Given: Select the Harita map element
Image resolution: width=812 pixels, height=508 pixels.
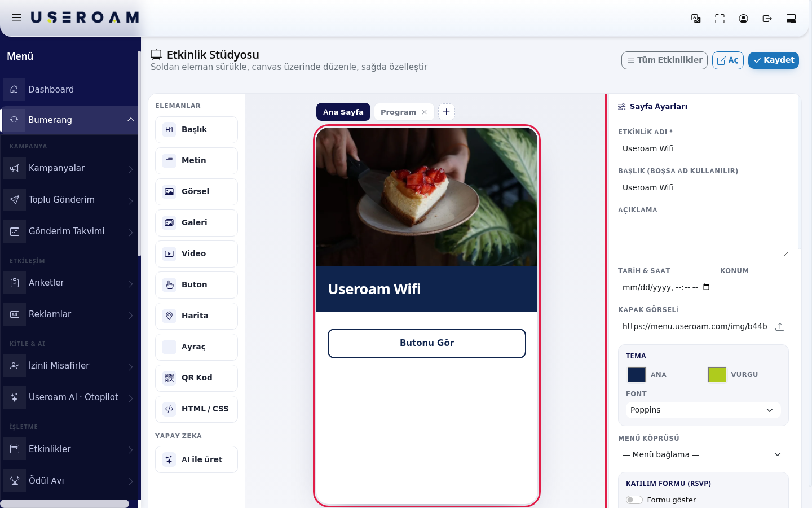Looking at the screenshot, I should [196, 316].
